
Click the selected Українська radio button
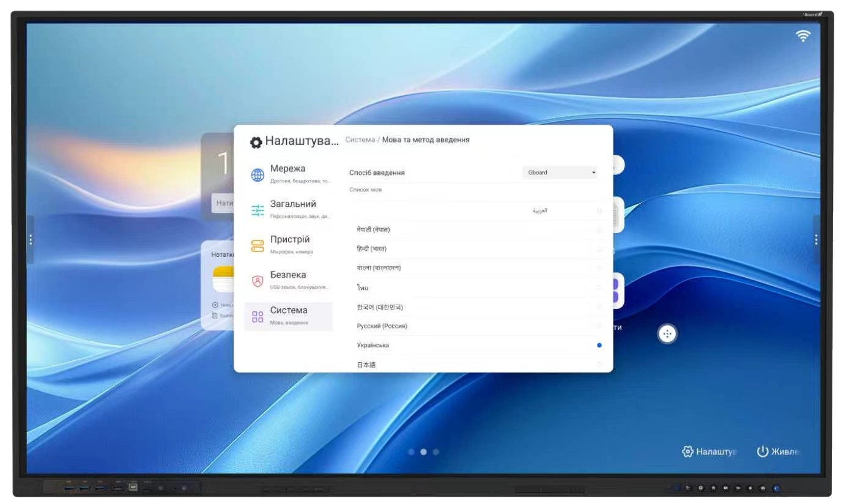[599, 345]
